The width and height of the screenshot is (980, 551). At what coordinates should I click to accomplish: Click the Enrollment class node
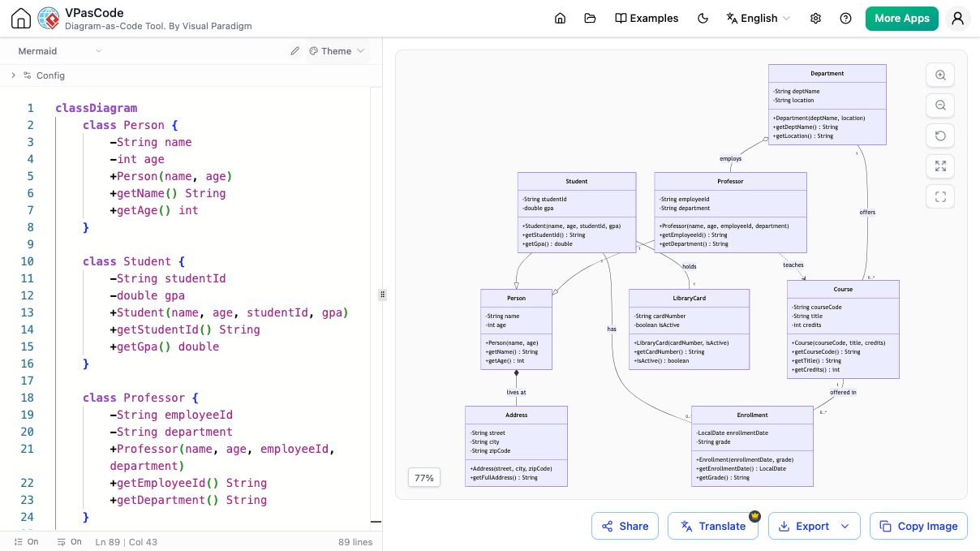coord(752,446)
